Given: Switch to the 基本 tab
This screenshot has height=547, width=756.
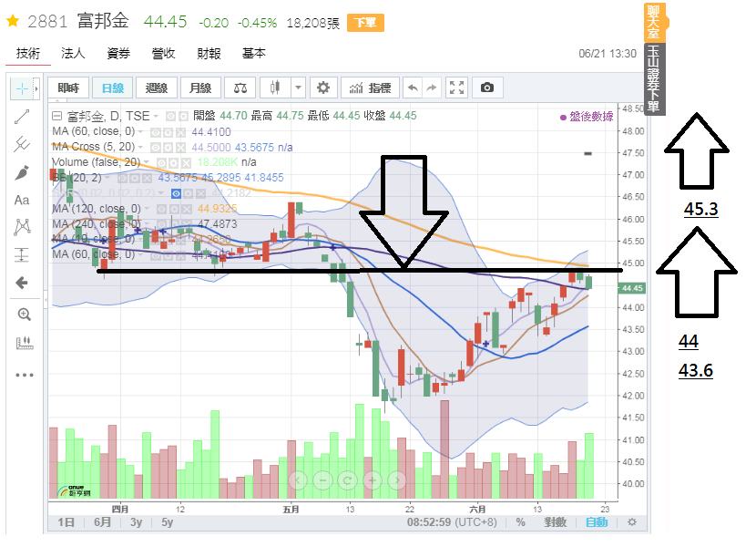Looking at the screenshot, I should pos(253,53).
